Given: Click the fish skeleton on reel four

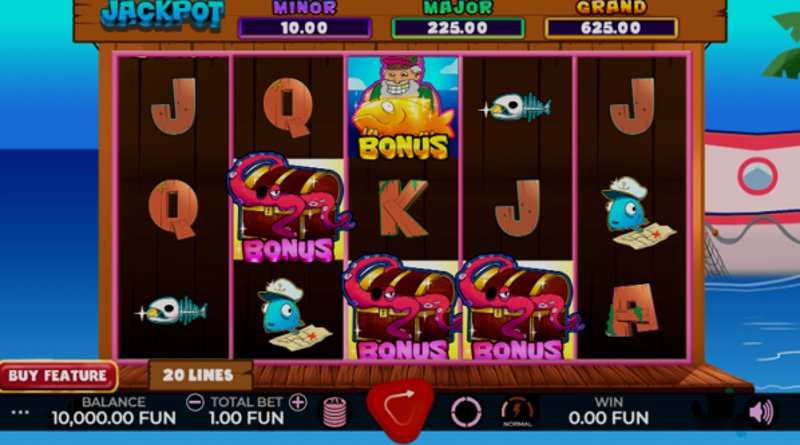Looking at the screenshot, I should point(516,108).
